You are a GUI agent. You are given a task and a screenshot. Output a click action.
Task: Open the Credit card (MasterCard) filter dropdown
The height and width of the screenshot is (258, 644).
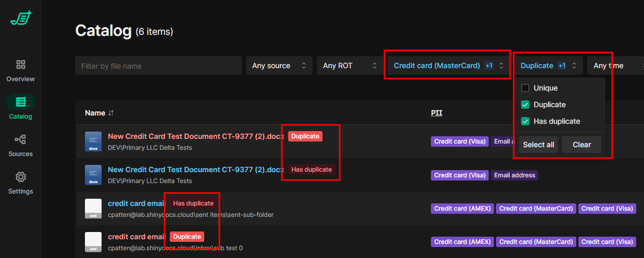448,66
